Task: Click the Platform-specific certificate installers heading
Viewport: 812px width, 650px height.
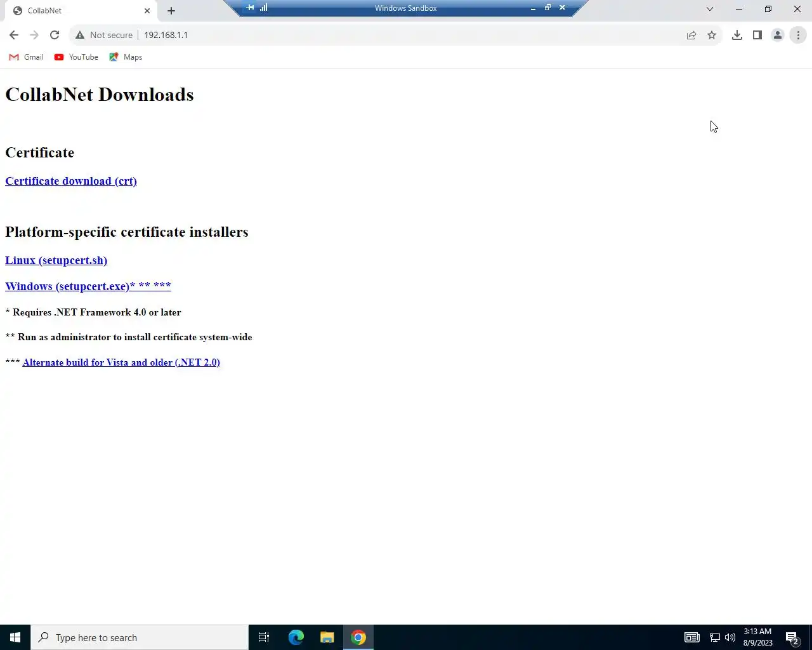Action: click(x=127, y=232)
